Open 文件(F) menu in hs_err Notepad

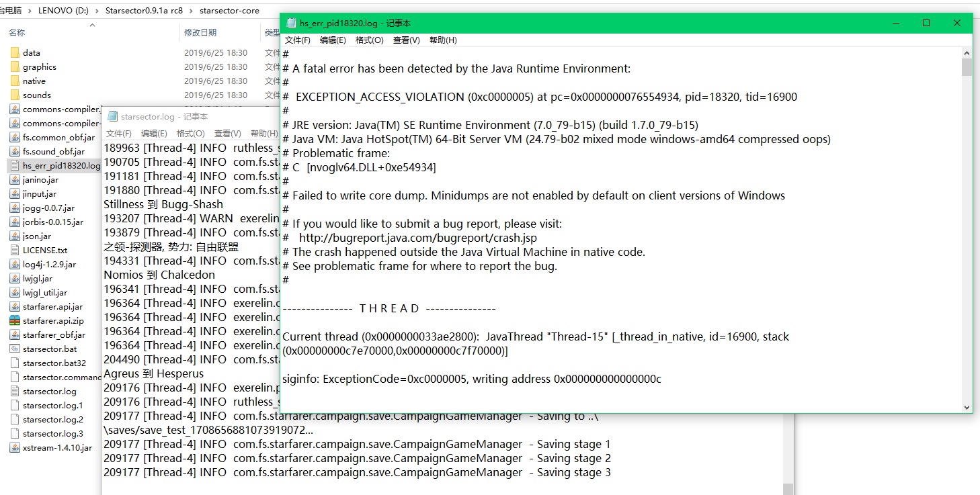coord(297,40)
